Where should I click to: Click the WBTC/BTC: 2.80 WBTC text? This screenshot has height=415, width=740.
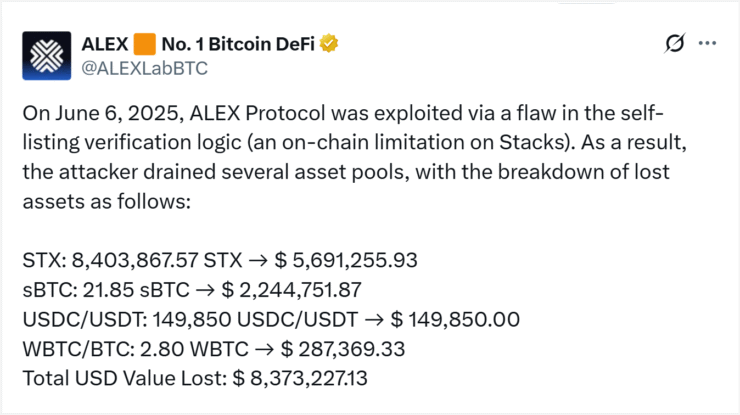tap(135, 349)
